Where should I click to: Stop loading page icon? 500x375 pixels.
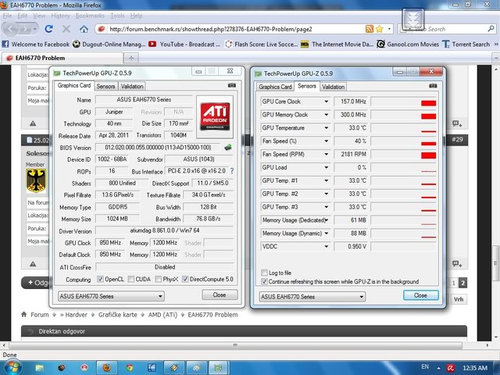(66, 29)
